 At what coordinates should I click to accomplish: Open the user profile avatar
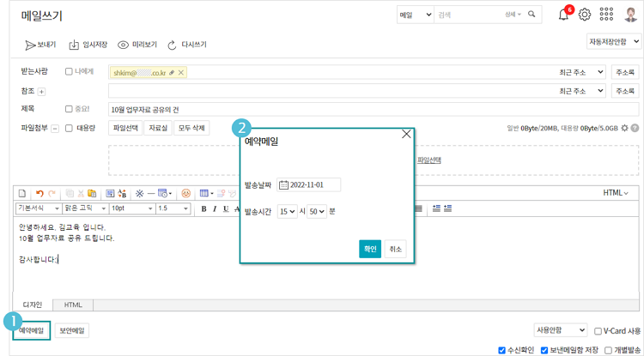pos(629,15)
